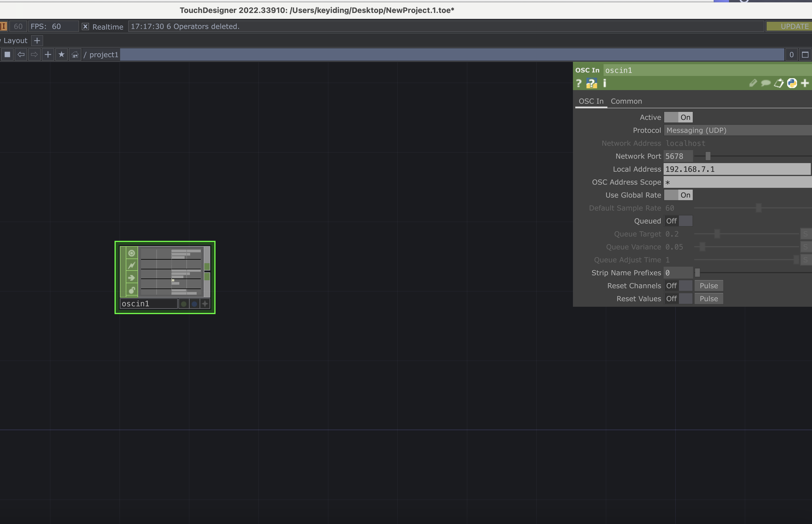Toggle the Queued parameter off switch
The image size is (812, 524).
pyautogui.click(x=678, y=221)
